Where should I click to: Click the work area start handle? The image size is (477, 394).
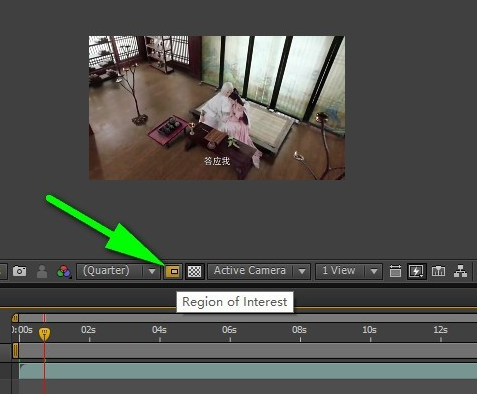[x=15, y=351]
